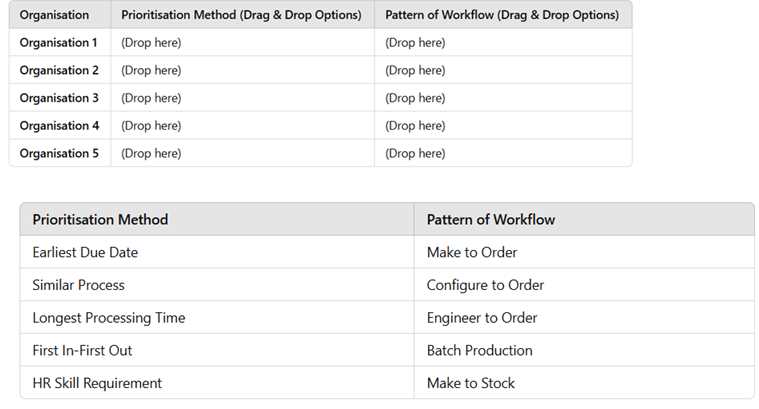Image resolution: width=759 pixels, height=409 pixels.
Task: Click Organisation 2 pattern of workflow drop zone
Action: (x=415, y=71)
